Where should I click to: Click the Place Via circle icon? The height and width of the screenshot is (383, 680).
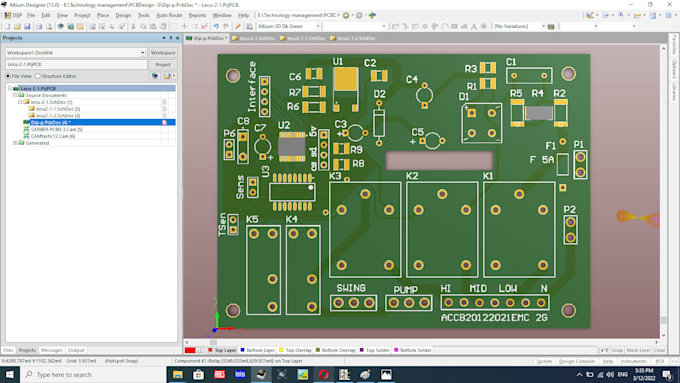(x=425, y=27)
